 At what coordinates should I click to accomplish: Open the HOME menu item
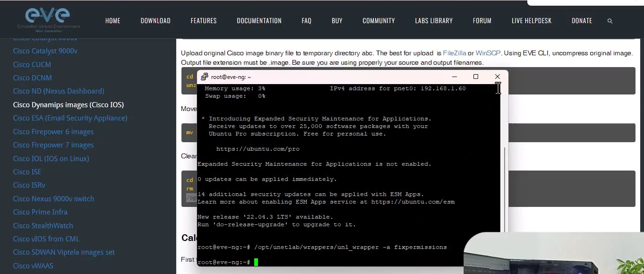[113, 21]
